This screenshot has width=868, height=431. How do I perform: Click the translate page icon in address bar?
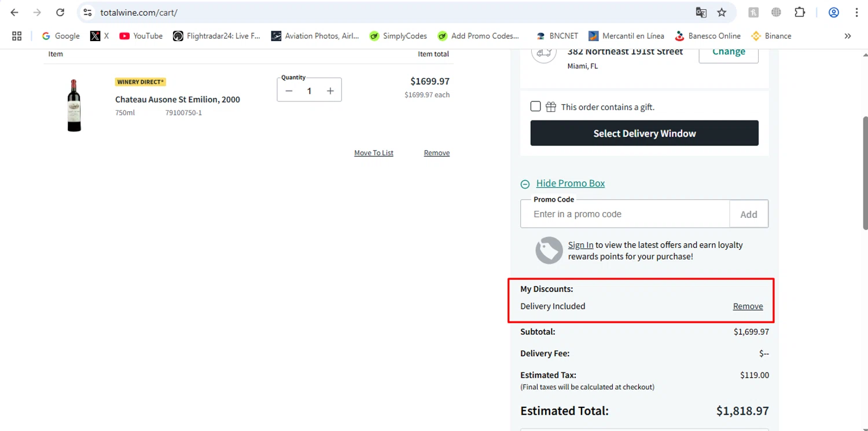click(x=701, y=12)
